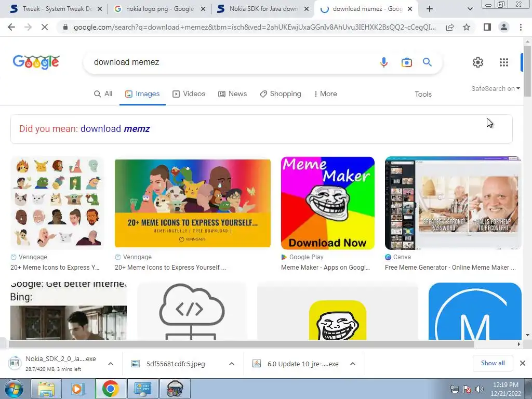The height and width of the screenshot is (399, 532).
Task: Click the Chrome taskbar icon
Action: (x=110, y=389)
